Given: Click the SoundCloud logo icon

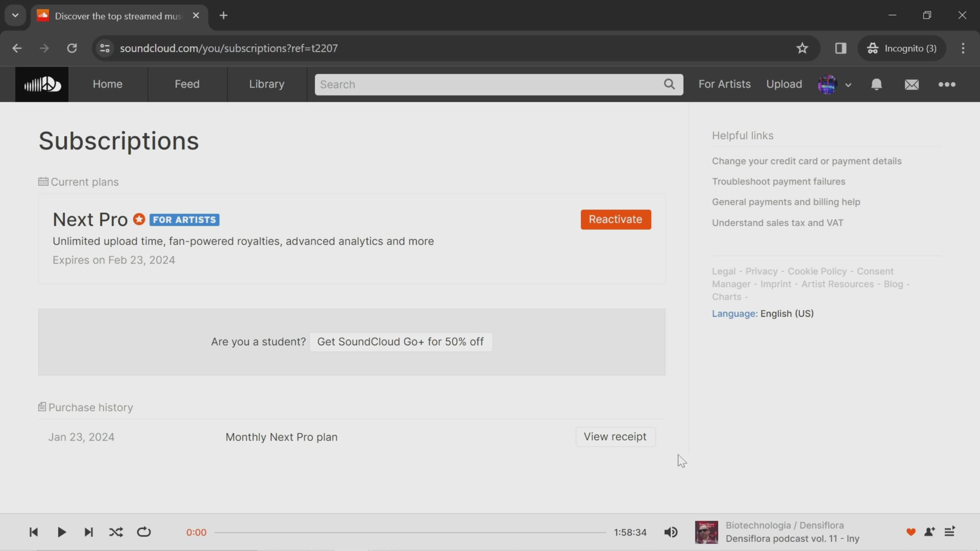Looking at the screenshot, I should [42, 84].
